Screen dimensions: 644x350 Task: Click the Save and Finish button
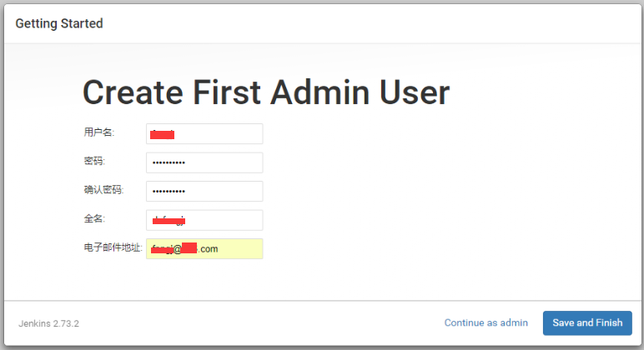587,323
